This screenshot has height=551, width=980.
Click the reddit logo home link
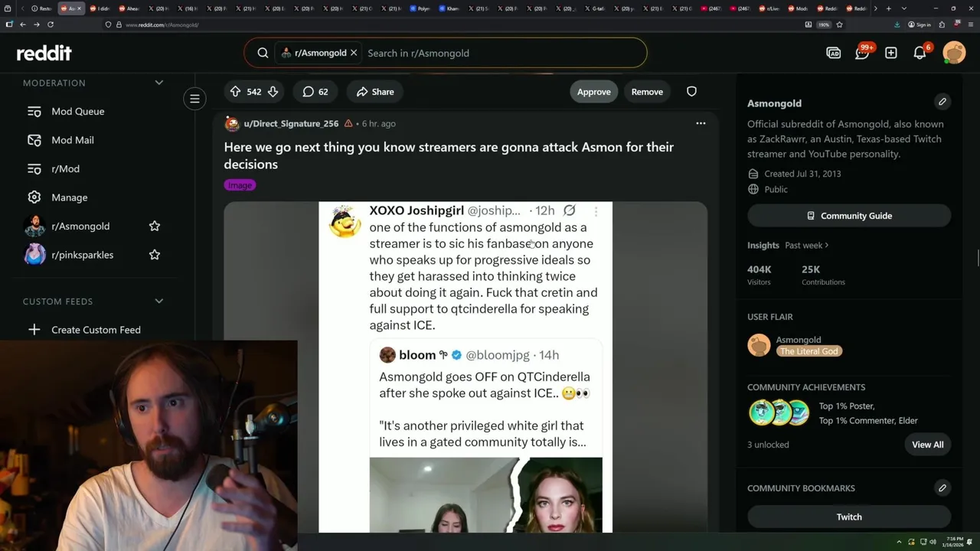44,53
